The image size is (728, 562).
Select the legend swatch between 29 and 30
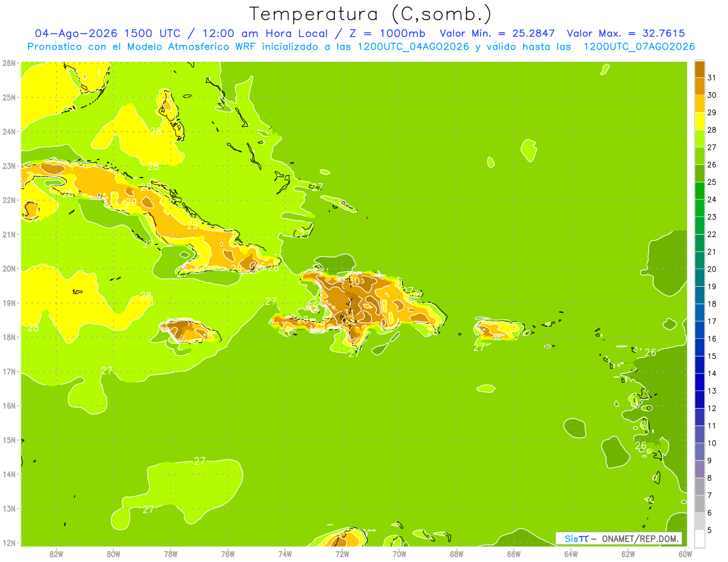[699, 104]
